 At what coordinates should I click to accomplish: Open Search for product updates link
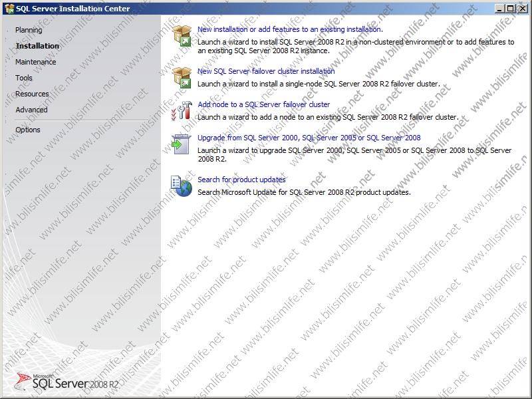point(241,180)
